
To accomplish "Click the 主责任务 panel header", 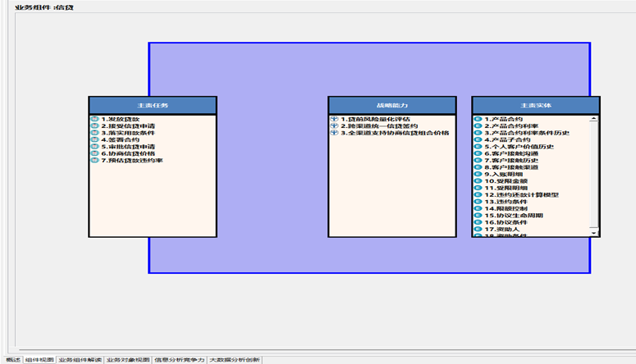I will pos(153,106).
